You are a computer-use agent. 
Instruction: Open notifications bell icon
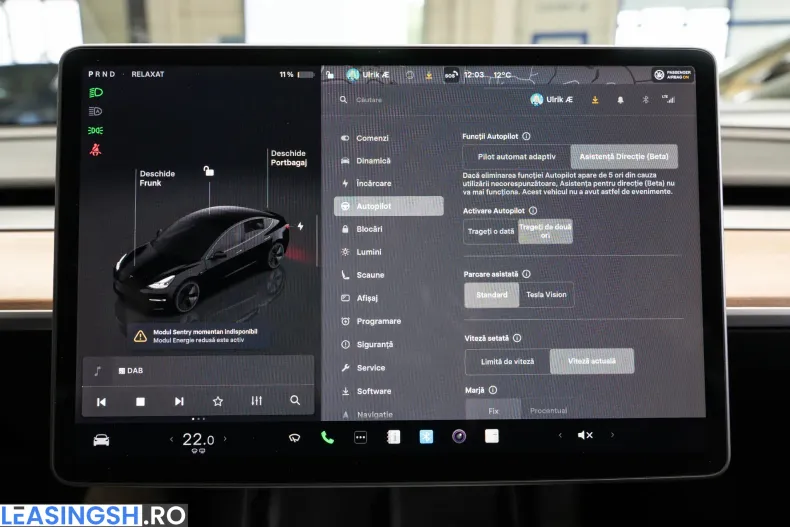[620, 100]
